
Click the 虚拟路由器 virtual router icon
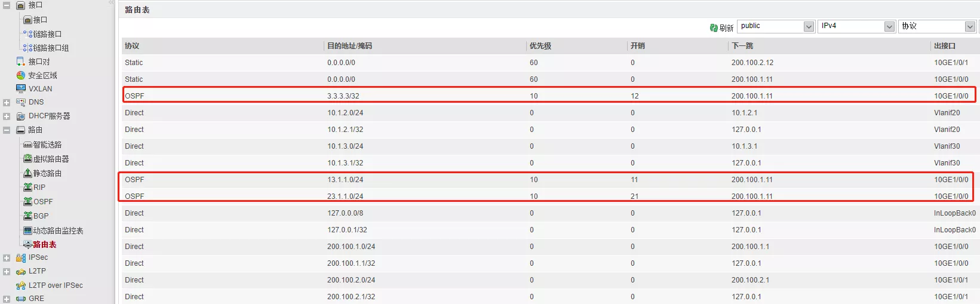click(27, 159)
